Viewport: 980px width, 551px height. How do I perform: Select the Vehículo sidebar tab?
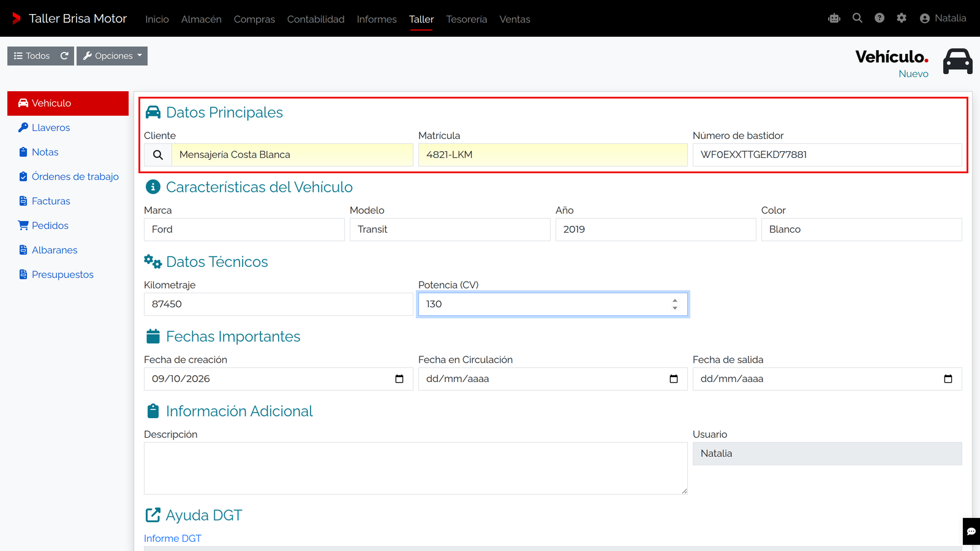(68, 103)
